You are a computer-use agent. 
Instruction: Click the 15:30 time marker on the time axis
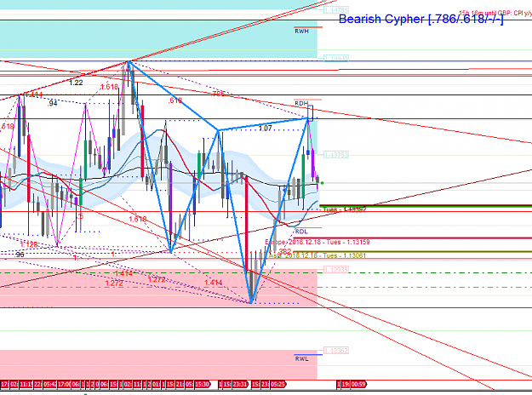[203, 385]
